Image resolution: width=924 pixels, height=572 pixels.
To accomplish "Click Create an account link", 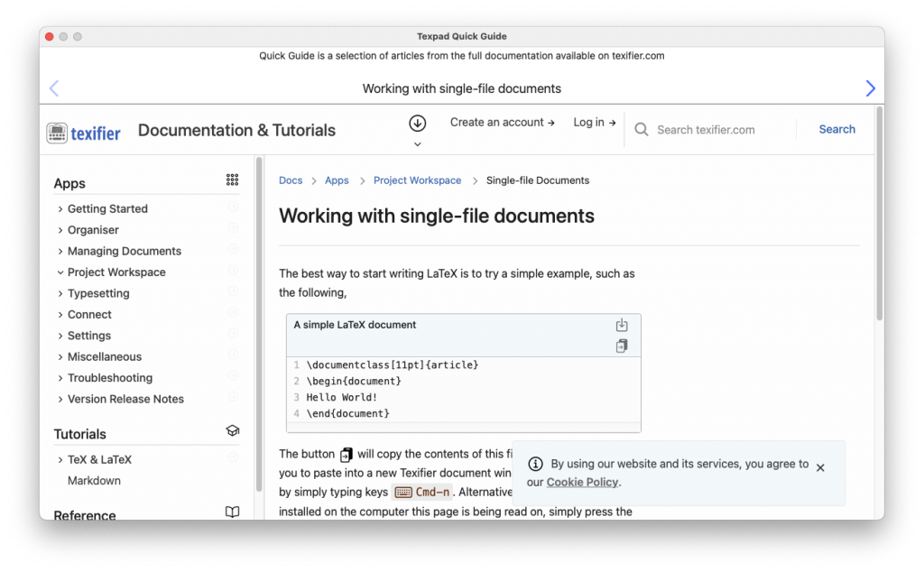I will point(502,123).
